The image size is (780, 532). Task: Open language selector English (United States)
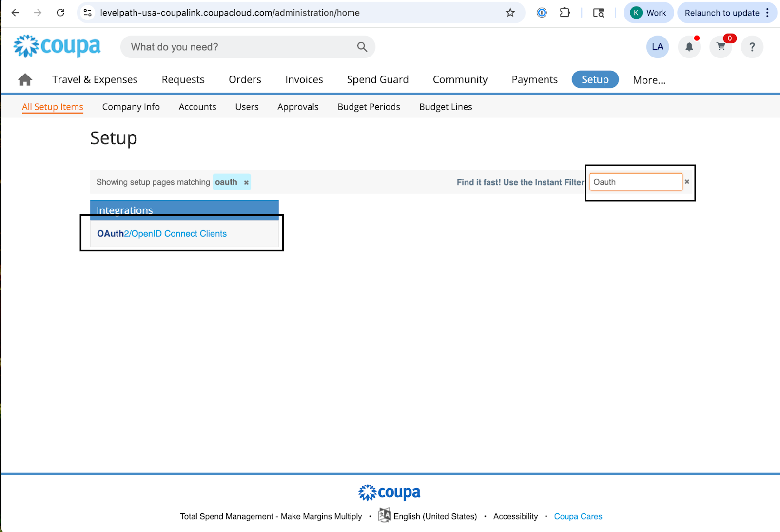[434, 516]
